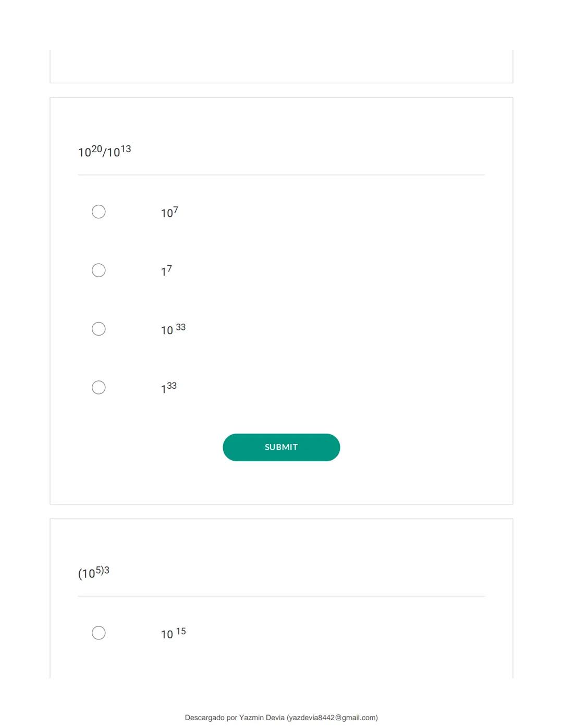This screenshot has height=728, width=563.
Task: Click the 10¹⁵ answer label text
Action: point(173,633)
